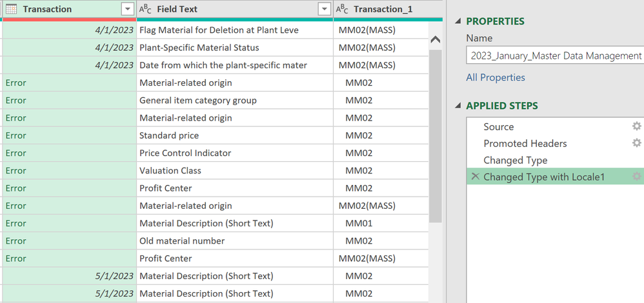Click the query Name input field
644x303 pixels.
coord(555,55)
